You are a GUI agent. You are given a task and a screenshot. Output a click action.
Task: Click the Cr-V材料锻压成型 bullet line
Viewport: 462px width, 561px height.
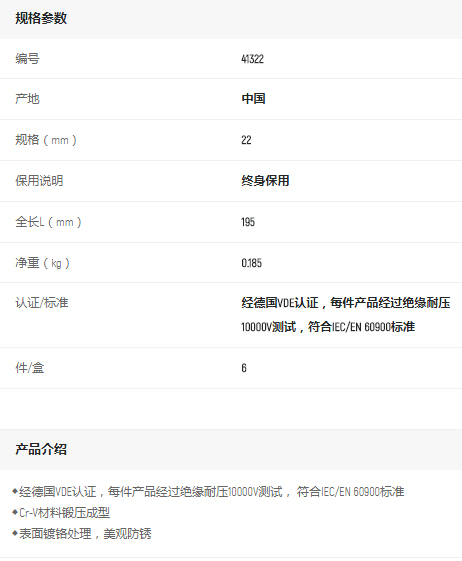coord(61,513)
